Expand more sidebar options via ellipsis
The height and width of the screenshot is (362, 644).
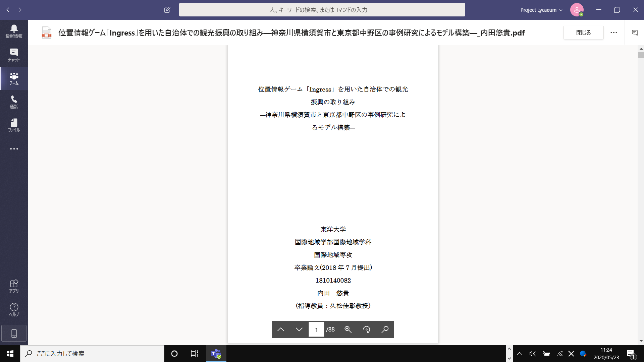pos(14,148)
